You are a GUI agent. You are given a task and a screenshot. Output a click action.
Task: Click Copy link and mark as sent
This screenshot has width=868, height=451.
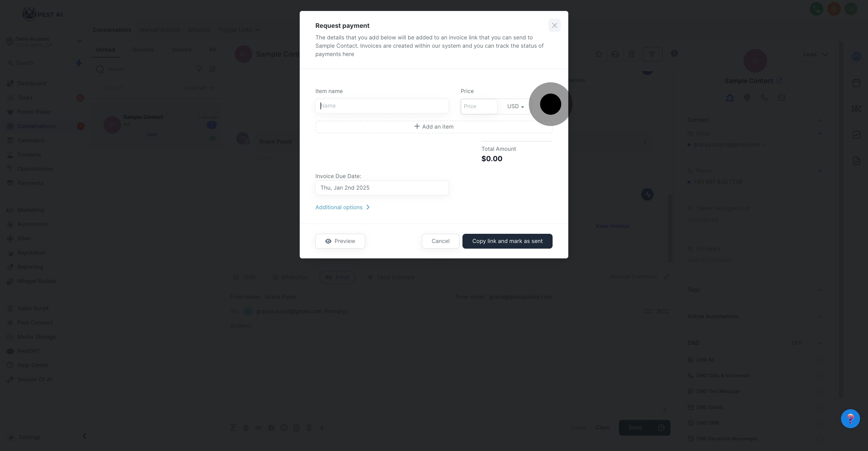coord(507,241)
